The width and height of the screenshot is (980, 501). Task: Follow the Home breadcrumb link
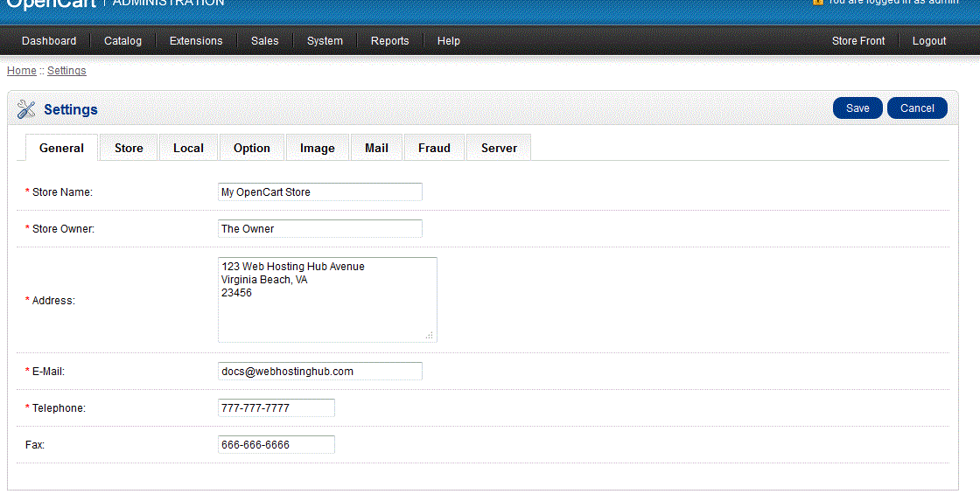[x=22, y=71]
